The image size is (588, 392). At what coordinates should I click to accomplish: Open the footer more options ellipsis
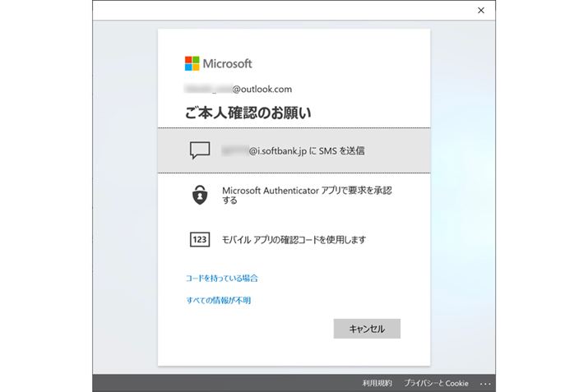(x=485, y=384)
